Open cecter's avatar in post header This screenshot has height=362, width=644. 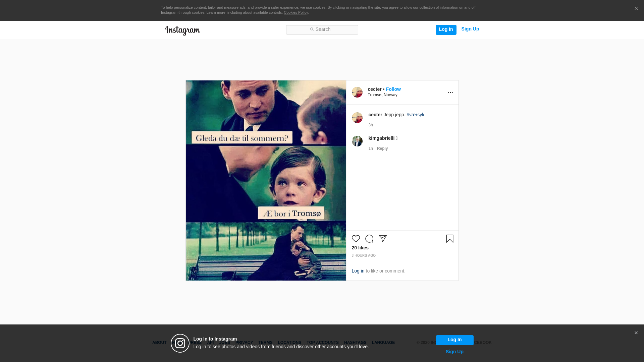357,92
